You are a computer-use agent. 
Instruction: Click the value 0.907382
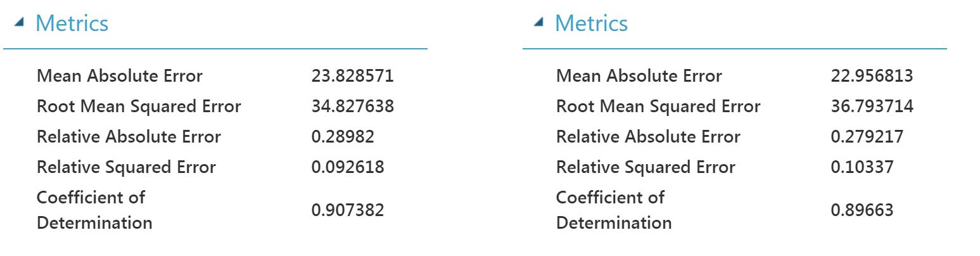pos(347,210)
